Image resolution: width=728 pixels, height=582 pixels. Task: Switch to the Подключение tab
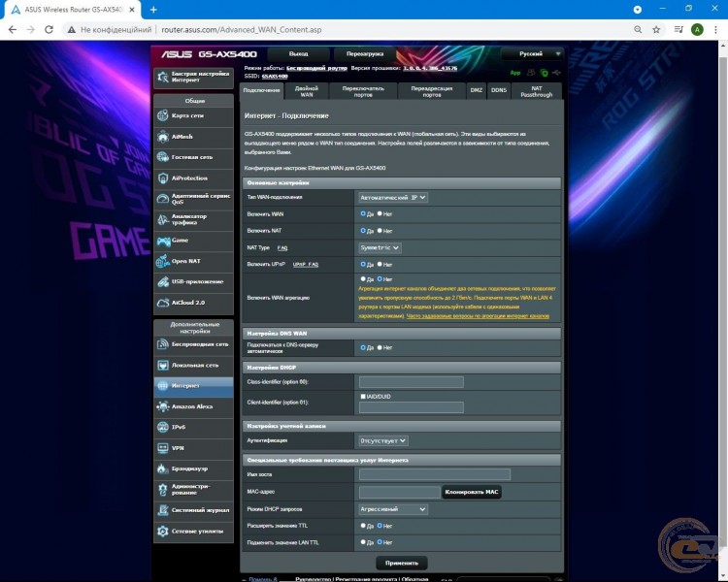tap(262, 90)
